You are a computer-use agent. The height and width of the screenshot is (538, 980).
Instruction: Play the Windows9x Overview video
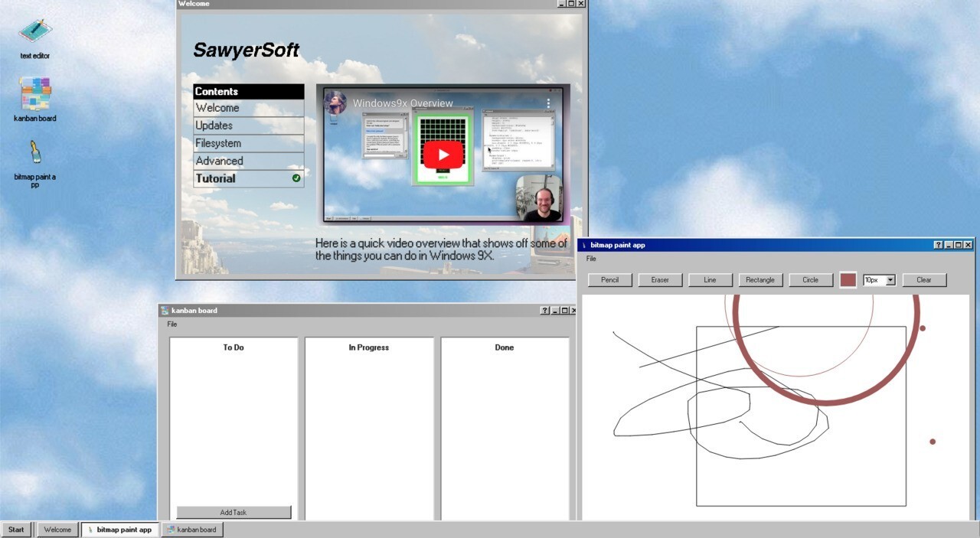click(443, 155)
